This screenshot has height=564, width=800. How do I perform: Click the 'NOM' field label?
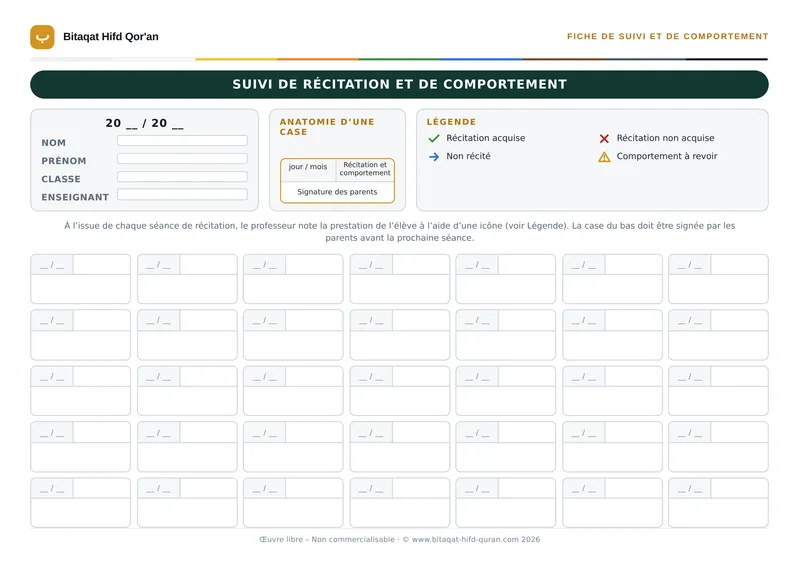(x=54, y=143)
